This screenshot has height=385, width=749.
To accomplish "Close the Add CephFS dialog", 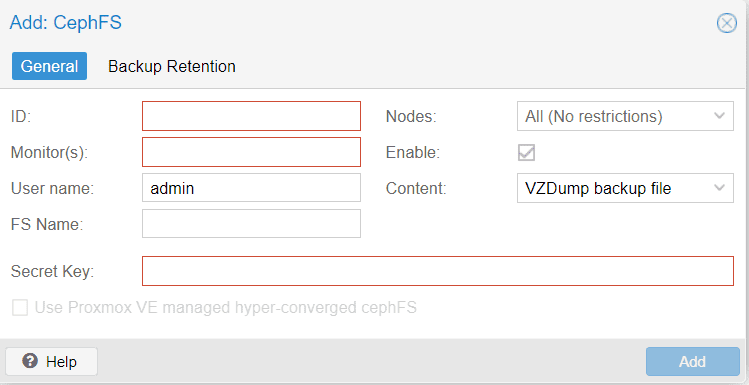I will pyautogui.click(x=727, y=23).
